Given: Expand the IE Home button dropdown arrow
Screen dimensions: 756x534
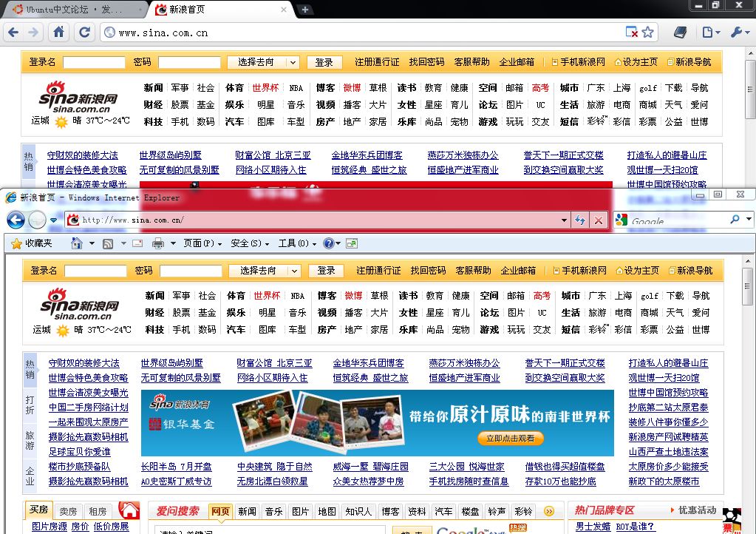Looking at the screenshot, I should 92,243.
